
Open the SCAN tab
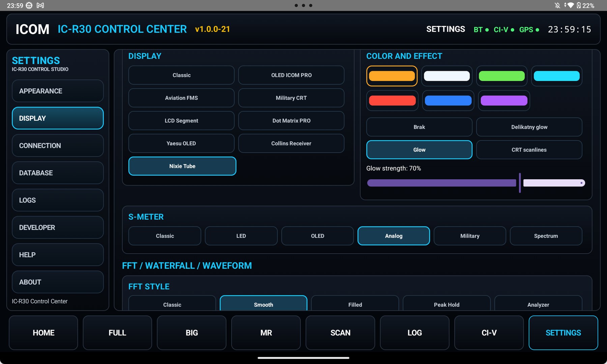pos(340,333)
